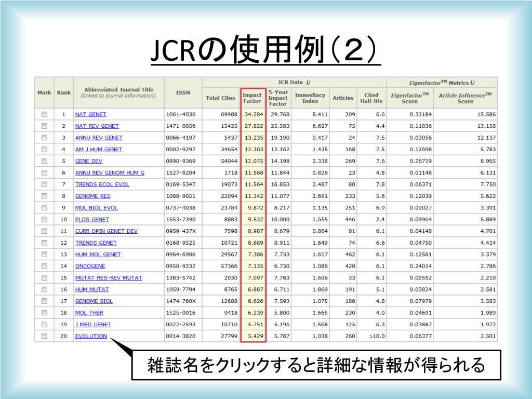Click the 5-Year Impact Factor header

click(x=278, y=98)
